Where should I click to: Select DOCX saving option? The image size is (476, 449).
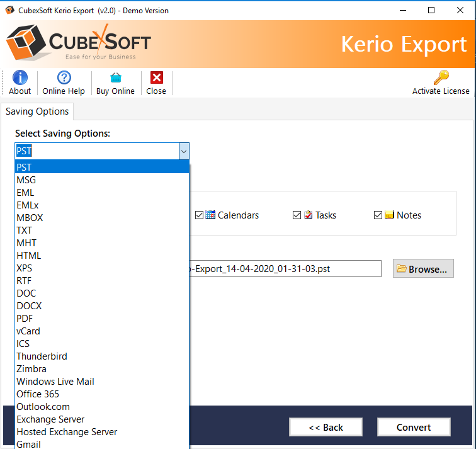tap(102, 305)
